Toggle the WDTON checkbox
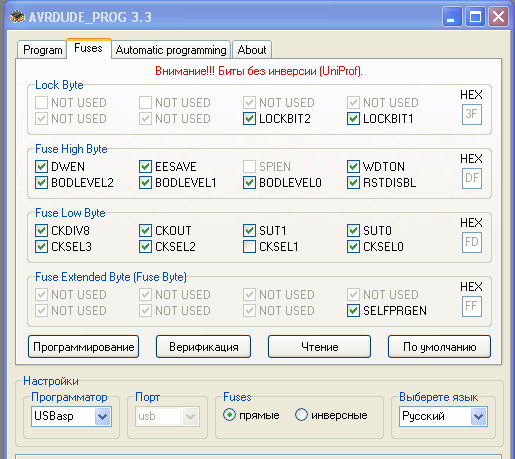The width and height of the screenshot is (515, 459). tap(353, 166)
